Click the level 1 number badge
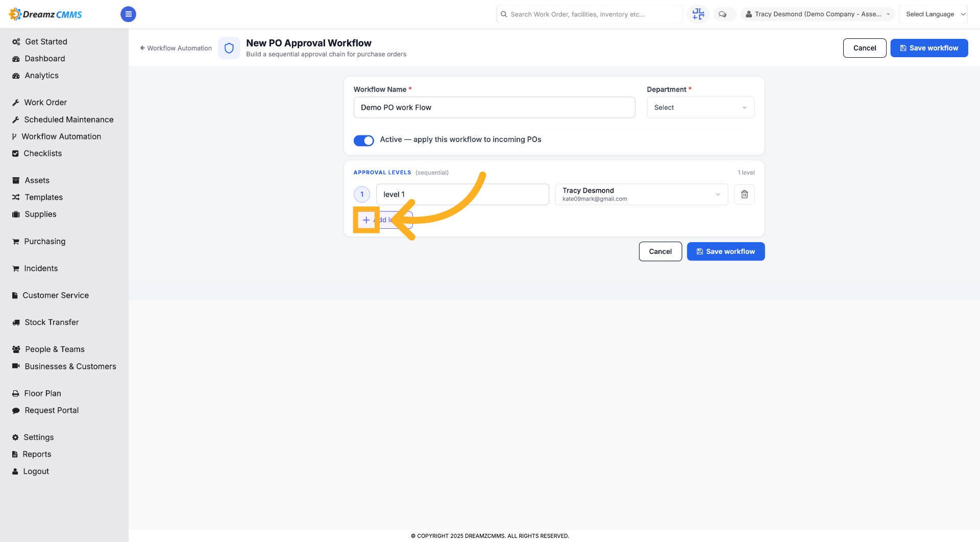This screenshot has height=542, width=980. [362, 194]
